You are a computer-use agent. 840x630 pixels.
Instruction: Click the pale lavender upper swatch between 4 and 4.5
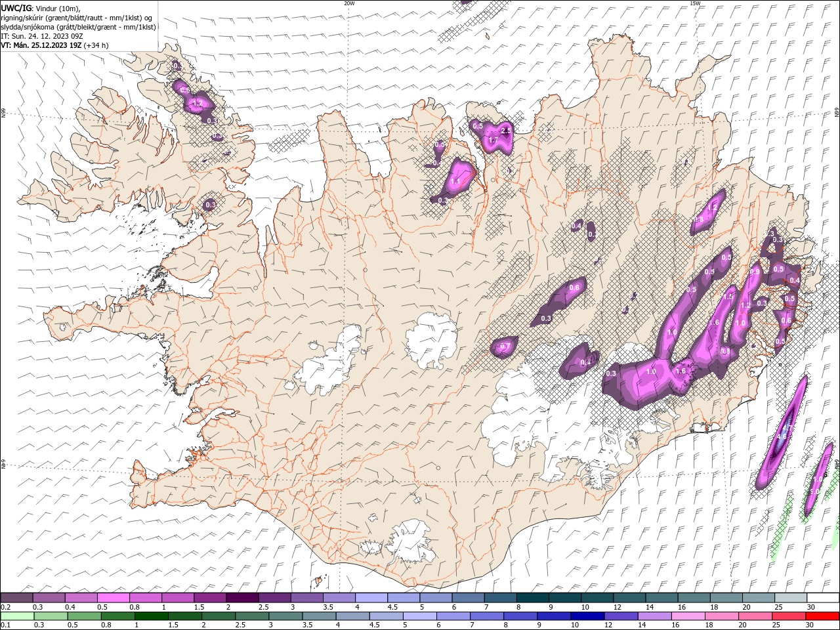pyautogui.click(x=371, y=598)
